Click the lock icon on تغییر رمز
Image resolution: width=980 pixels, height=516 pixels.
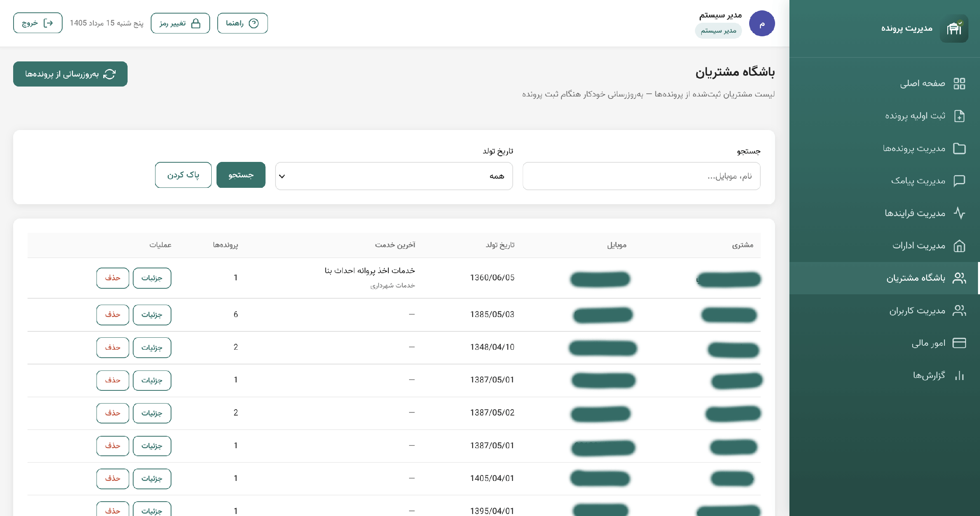pos(196,23)
